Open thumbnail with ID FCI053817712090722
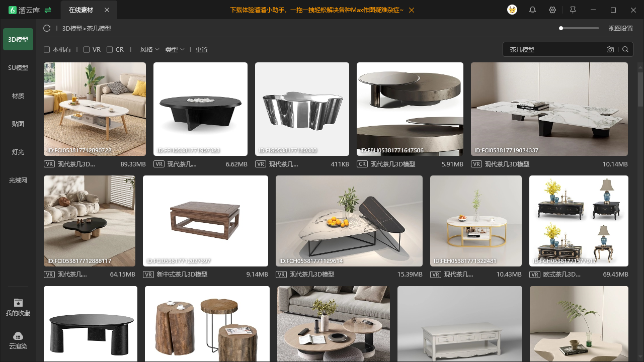This screenshot has height=362, width=644. coord(95,109)
